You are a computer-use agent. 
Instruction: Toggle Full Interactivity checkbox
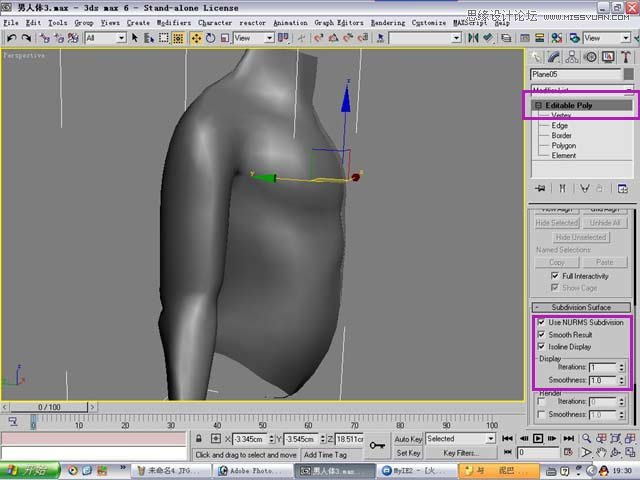[554, 276]
